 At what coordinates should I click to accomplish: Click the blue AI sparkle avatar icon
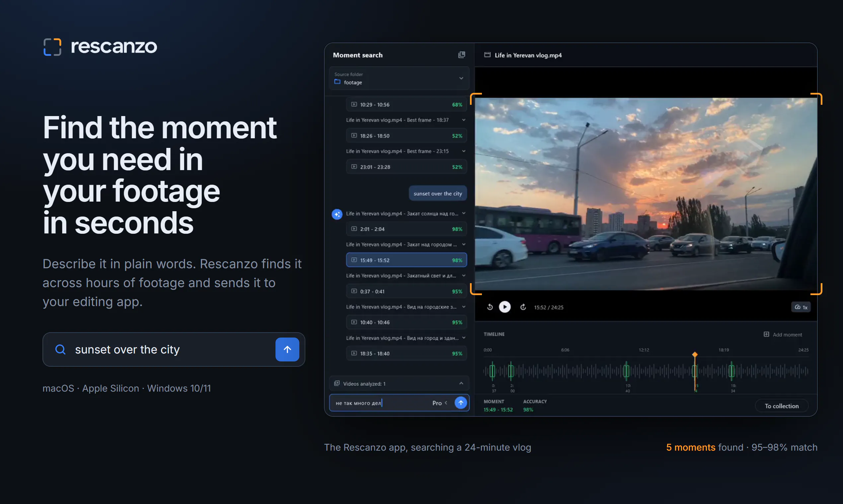(337, 214)
